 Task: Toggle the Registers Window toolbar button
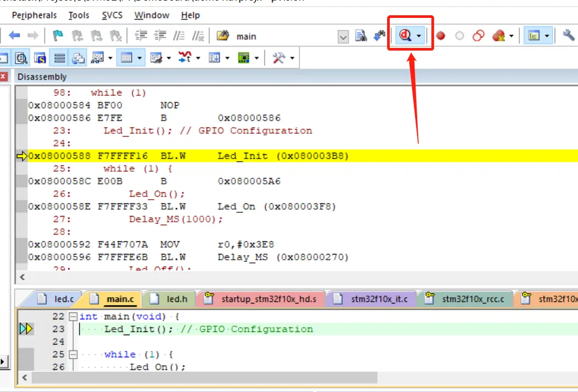click(x=60, y=57)
